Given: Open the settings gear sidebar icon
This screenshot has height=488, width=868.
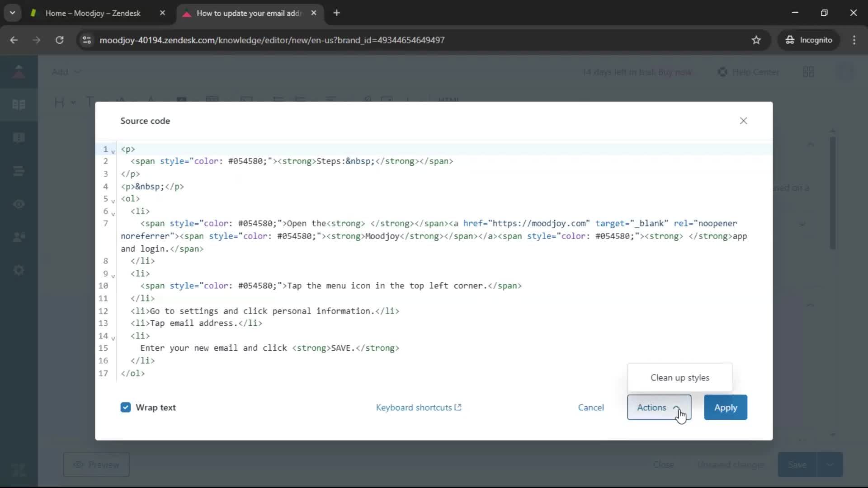Looking at the screenshot, I should (x=19, y=270).
